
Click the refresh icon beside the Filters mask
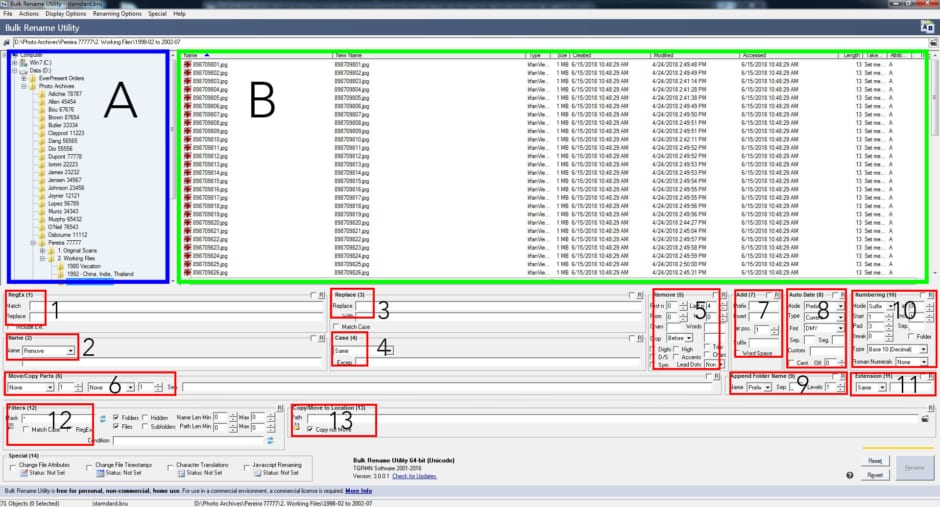click(102, 418)
